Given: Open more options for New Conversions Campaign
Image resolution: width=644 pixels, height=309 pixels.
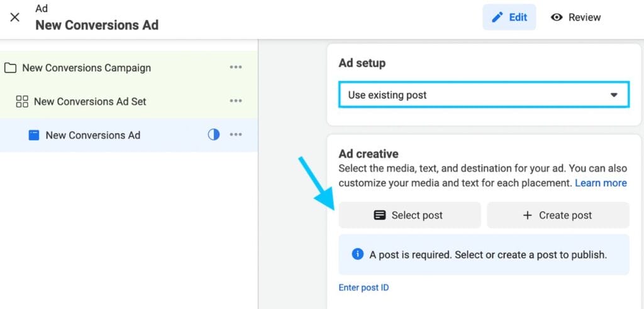Looking at the screenshot, I should [x=236, y=67].
